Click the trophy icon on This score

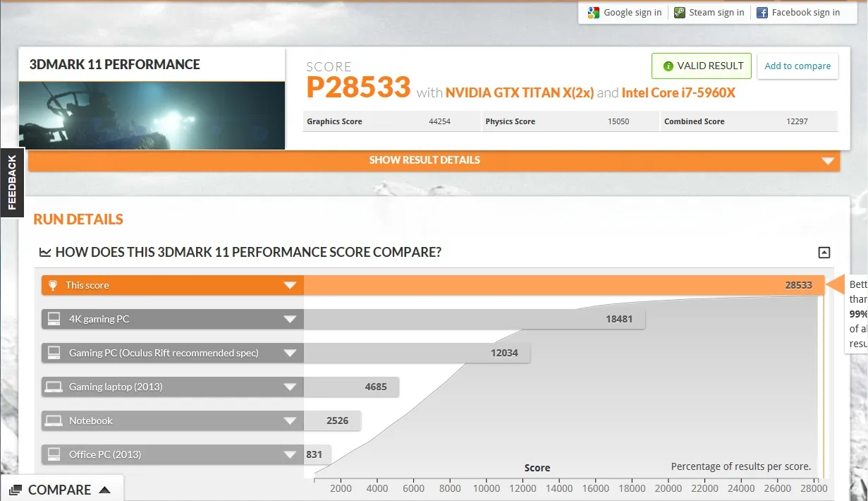(53, 285)
